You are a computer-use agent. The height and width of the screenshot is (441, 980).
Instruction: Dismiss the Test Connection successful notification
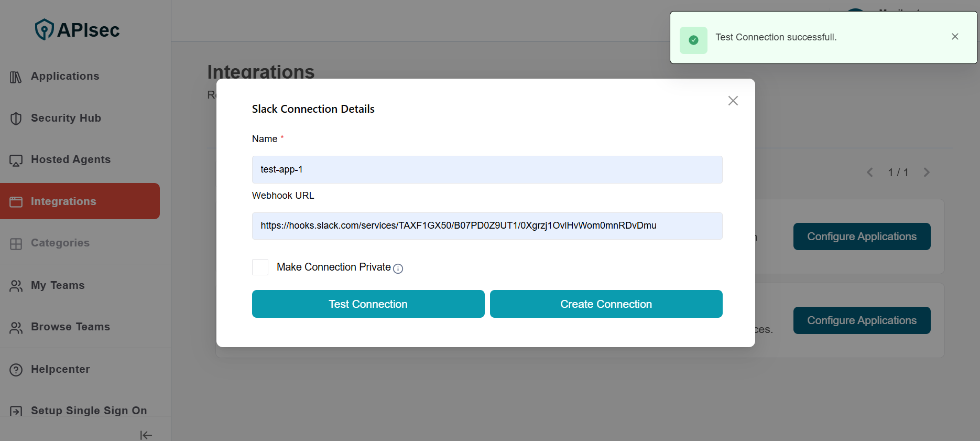click(x=955, y=37)
